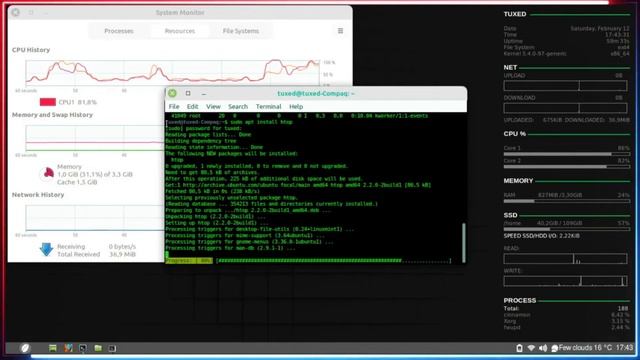Screen dimensions: 640x360
Task: Close the System Monitor window
Action: point(16,13)
